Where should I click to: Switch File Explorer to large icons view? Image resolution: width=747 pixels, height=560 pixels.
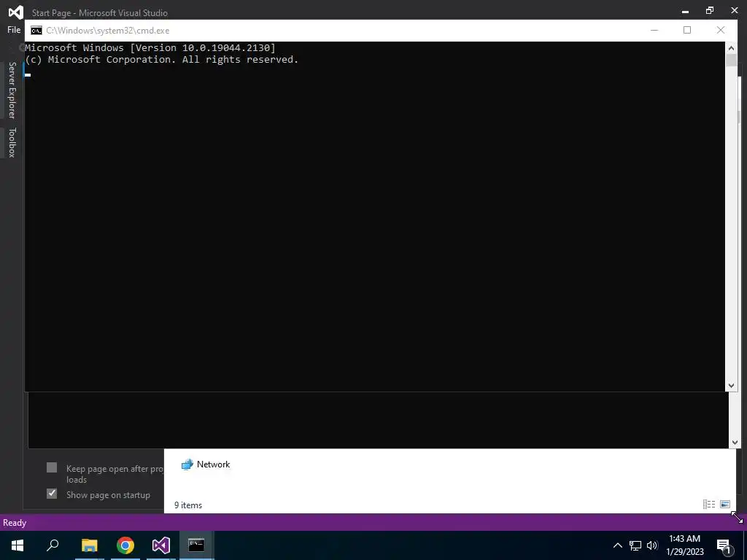(725, 505)
